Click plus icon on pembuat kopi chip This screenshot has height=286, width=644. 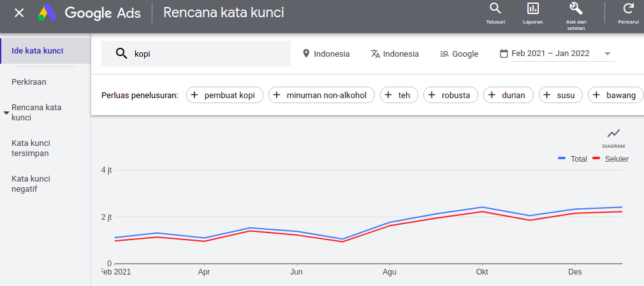(x=195, y=95)
